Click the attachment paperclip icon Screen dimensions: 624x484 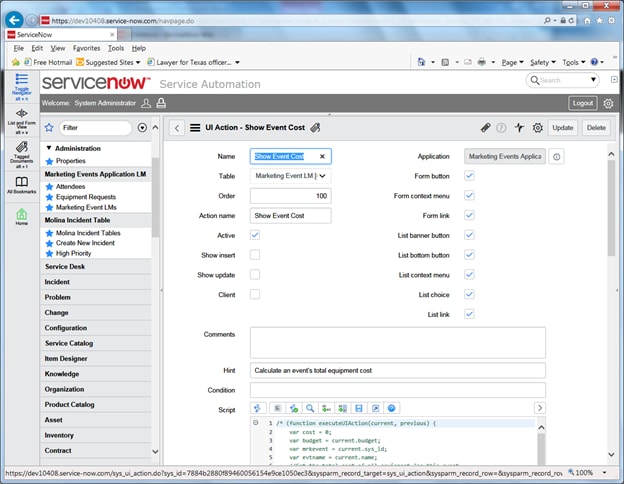click(485, 128)
